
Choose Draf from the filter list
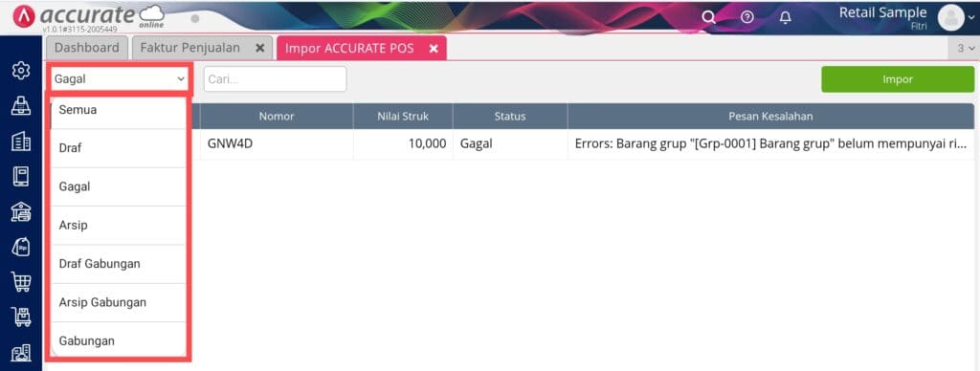tap(118, 148)
